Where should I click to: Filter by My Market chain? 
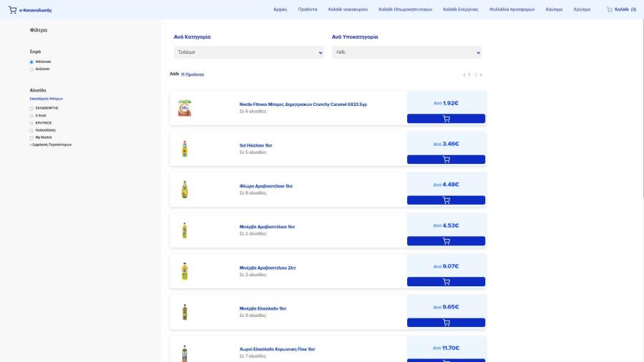31,138
